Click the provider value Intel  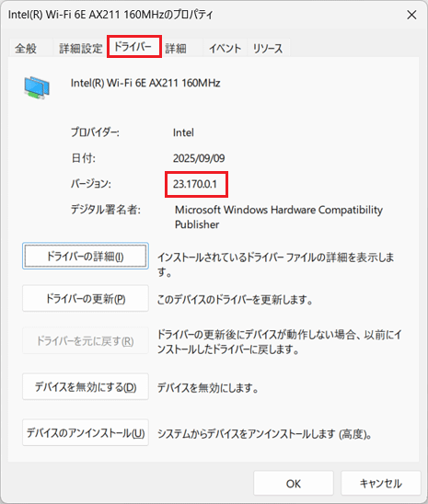pyautogui.click(x=183, y=132)
